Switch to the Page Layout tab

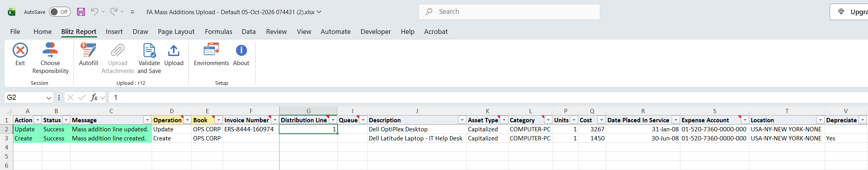[176, 32]
